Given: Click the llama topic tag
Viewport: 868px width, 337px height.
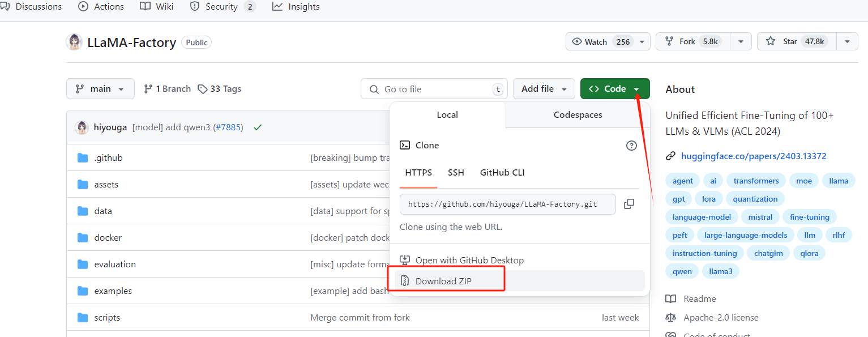Looking at the screenshot, I should tap(839, 181).
